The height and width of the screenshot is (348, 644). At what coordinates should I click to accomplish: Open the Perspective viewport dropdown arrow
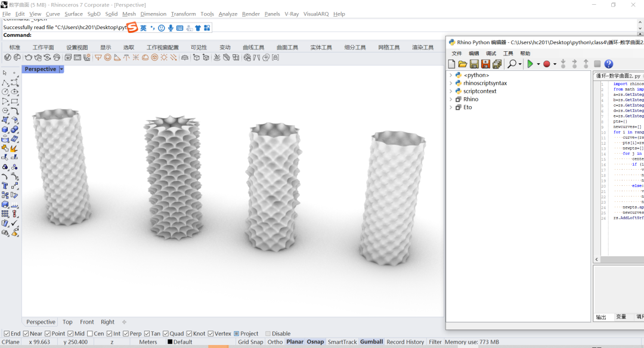pyautogui.click(x=61, y=69)
